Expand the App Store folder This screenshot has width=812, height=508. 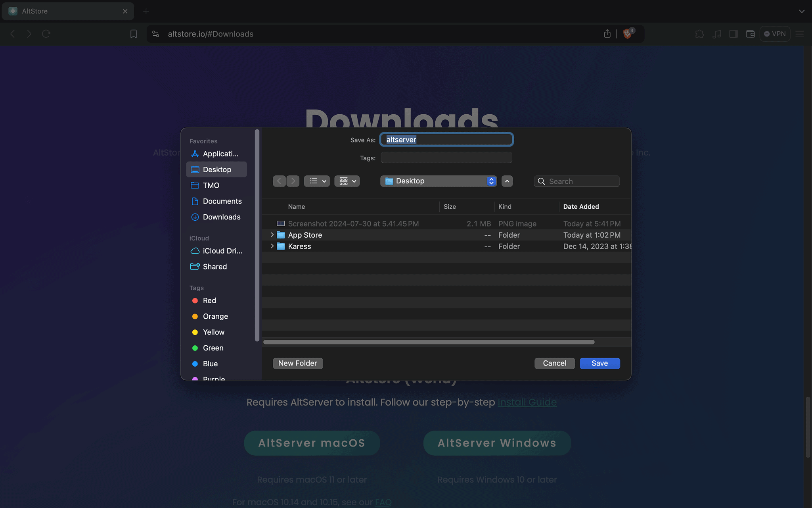(272, 235)
